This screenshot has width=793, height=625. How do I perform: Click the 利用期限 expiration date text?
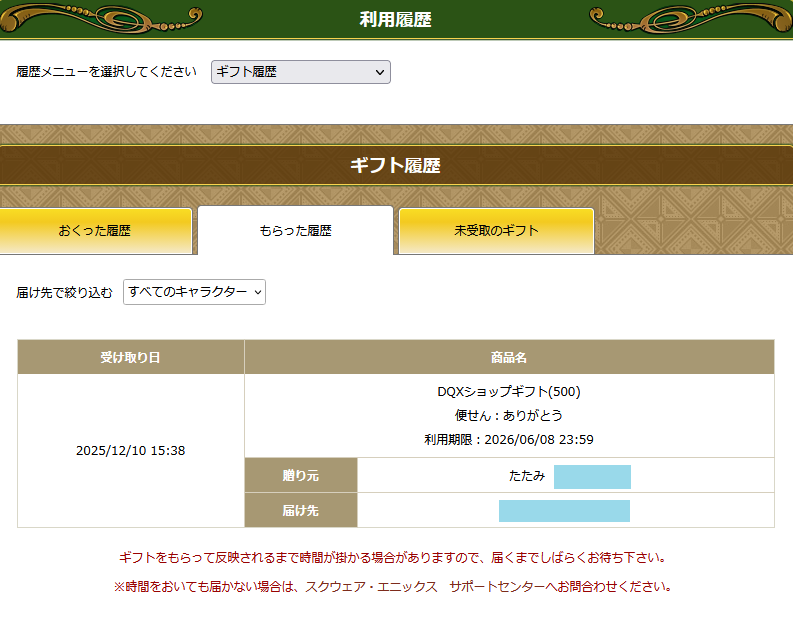click(x=509, y=440)
